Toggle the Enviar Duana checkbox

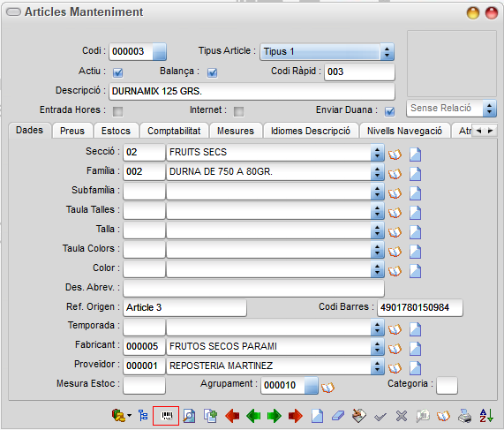pyautogui.click(x=389, y=111)
